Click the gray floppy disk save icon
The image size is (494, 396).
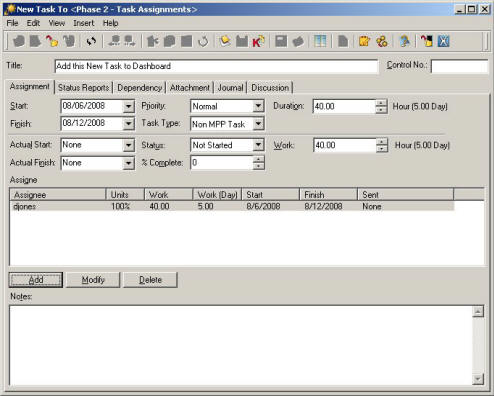(x=281, y=41)
